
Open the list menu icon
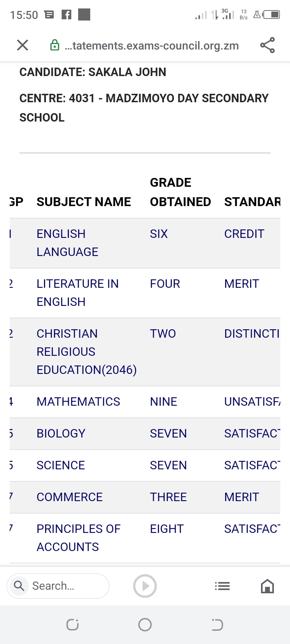[222, 586]
